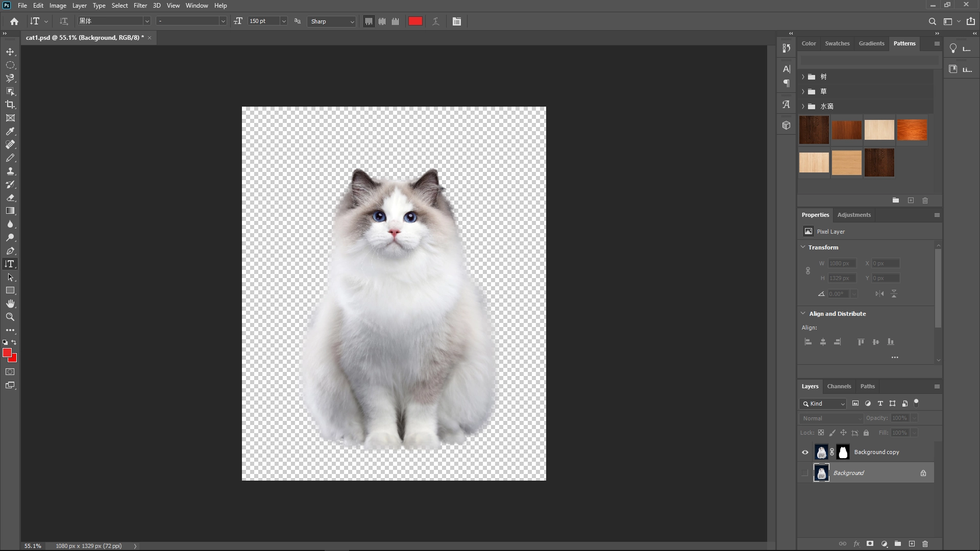
Task: Select the dark wood pattern thumbnail
Action: tap(814, 130)
